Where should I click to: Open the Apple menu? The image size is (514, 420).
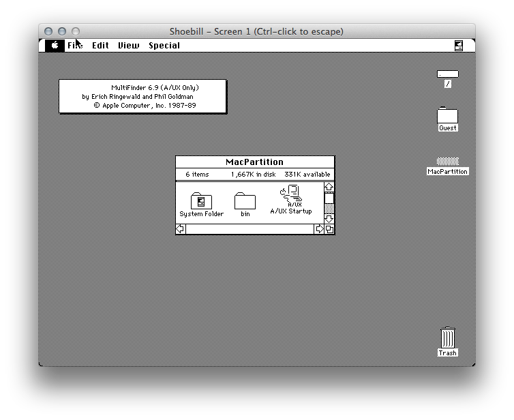tap(55, 45)
